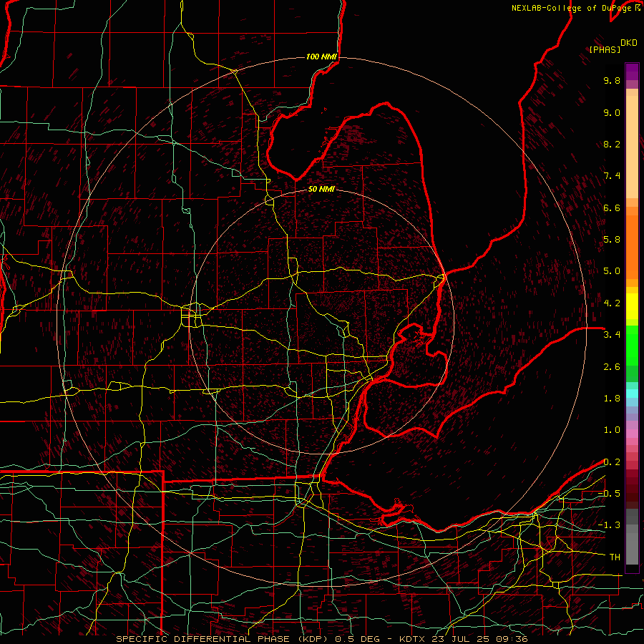Click the 5.8 scale value

pos(612,240)
